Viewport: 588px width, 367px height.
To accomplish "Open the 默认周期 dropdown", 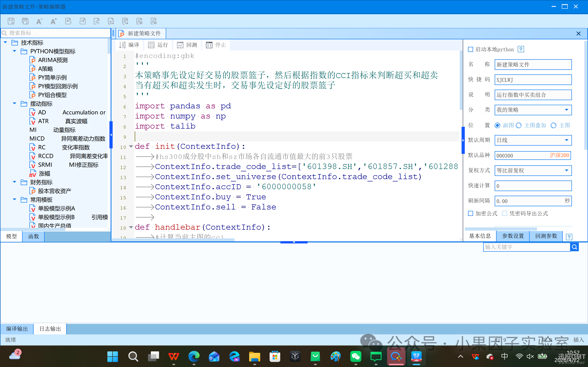I will click(566, 140).
